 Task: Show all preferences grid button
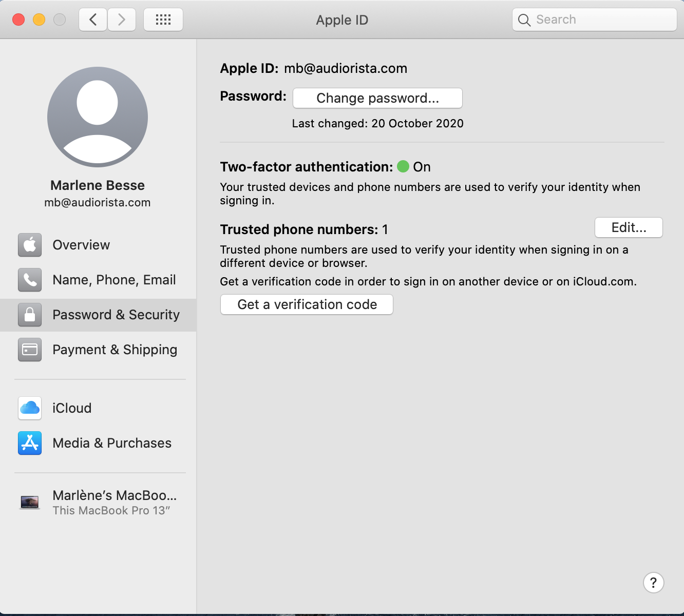163,20
